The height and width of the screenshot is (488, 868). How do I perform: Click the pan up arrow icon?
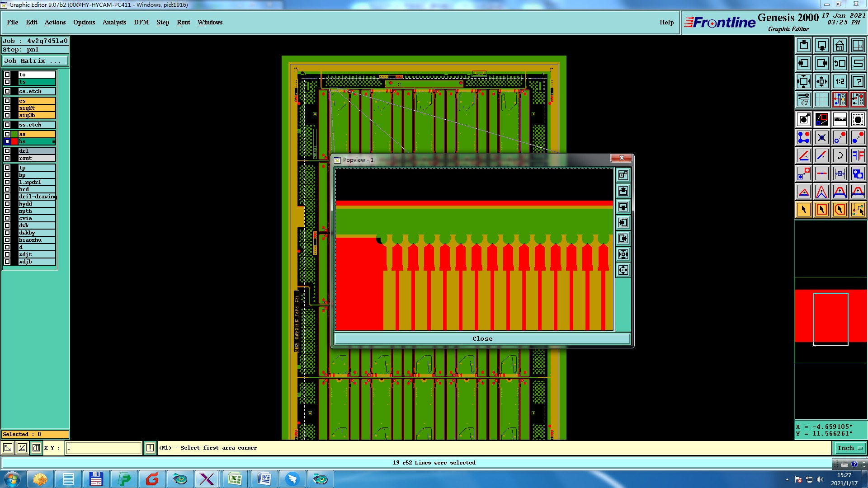pyautogui.click(x=804, y=45)
